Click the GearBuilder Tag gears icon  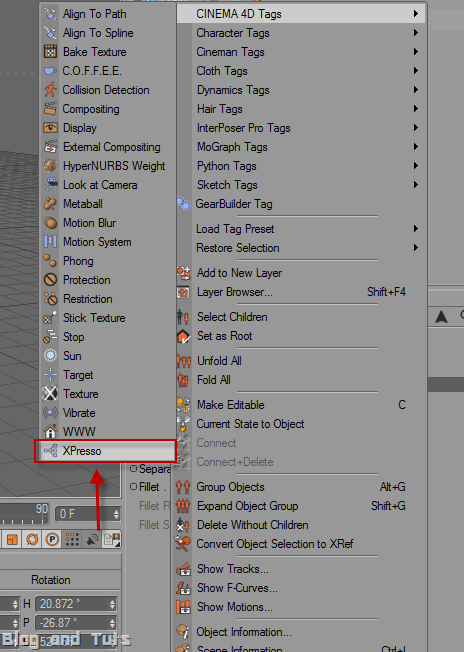pos(183,204)
